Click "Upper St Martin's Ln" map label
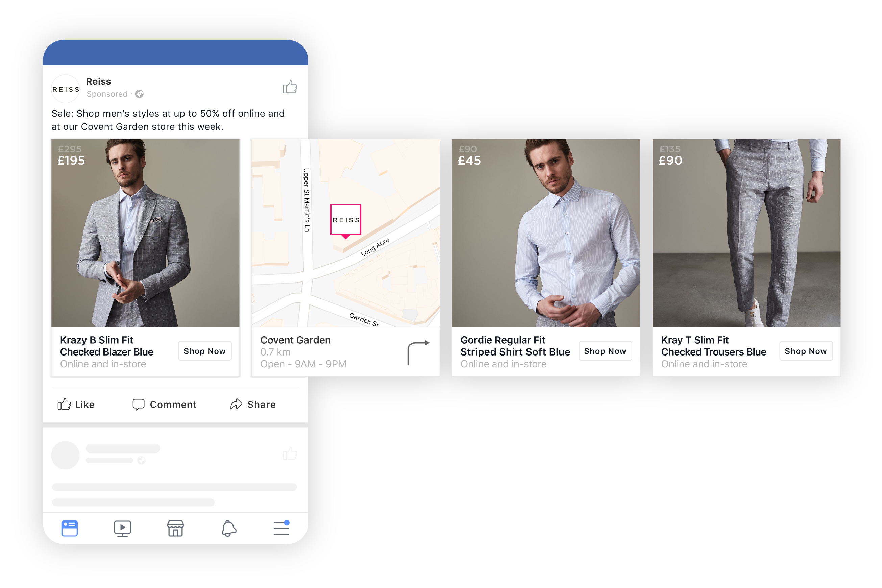The height and width of the screenshot is (588, 882). point(307,200)
